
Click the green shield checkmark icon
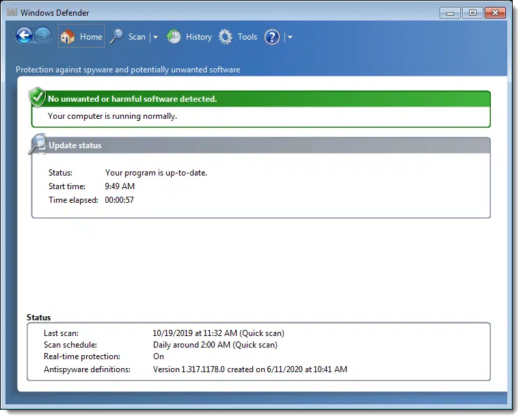tap(38, 97)
